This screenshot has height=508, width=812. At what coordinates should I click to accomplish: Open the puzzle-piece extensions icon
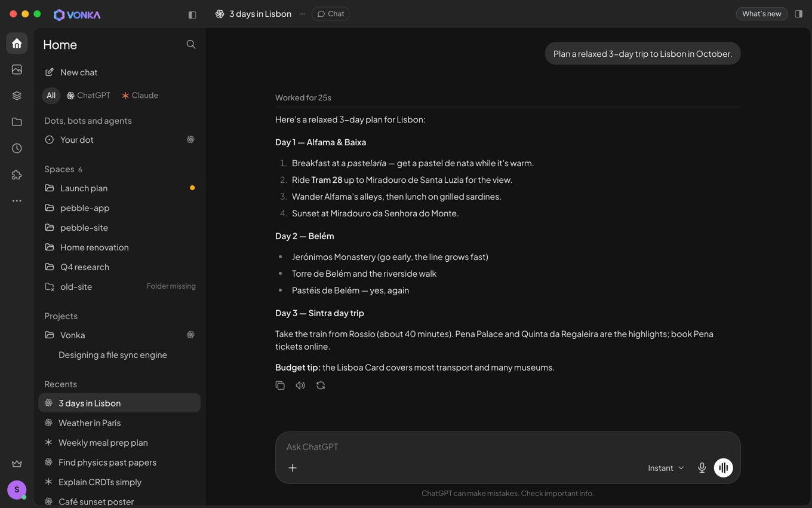coord(17,175)
